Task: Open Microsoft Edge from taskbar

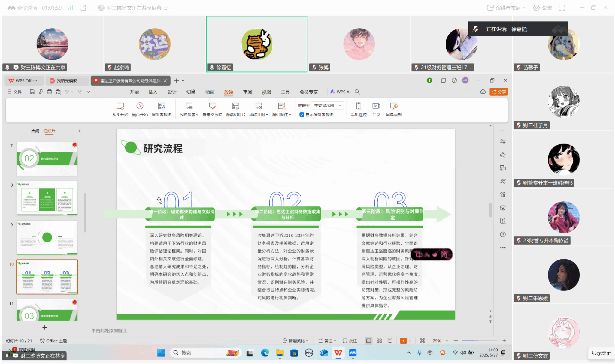Action: [x=265, y=353]
